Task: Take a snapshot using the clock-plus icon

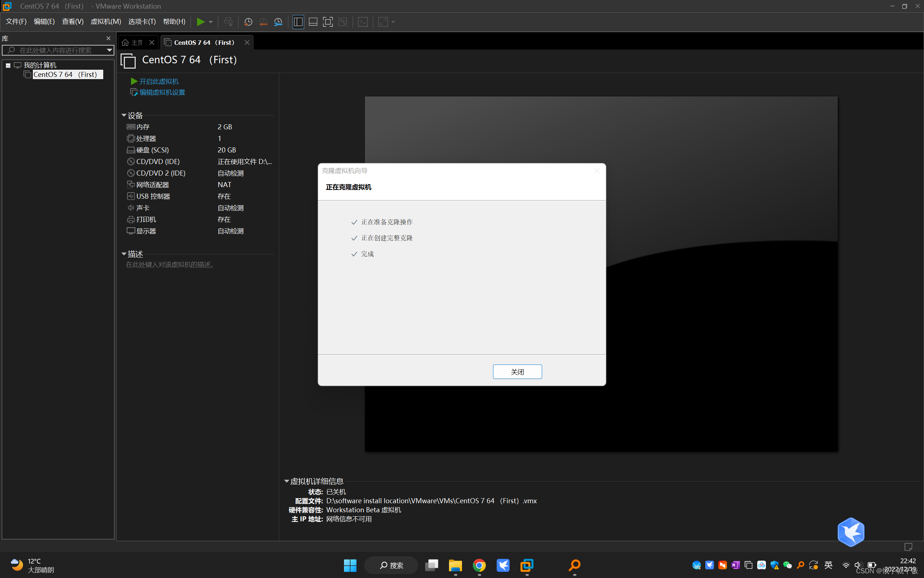Action: coord(248,22)
